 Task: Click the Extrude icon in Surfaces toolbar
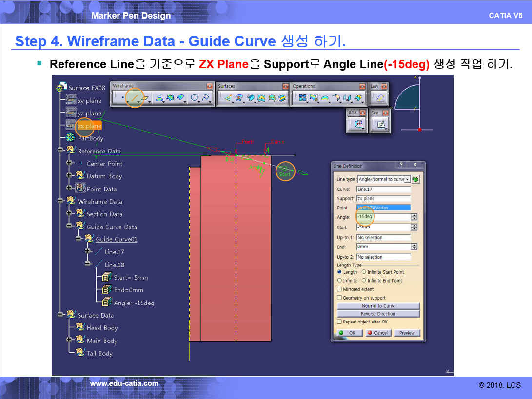click(228, 98)
